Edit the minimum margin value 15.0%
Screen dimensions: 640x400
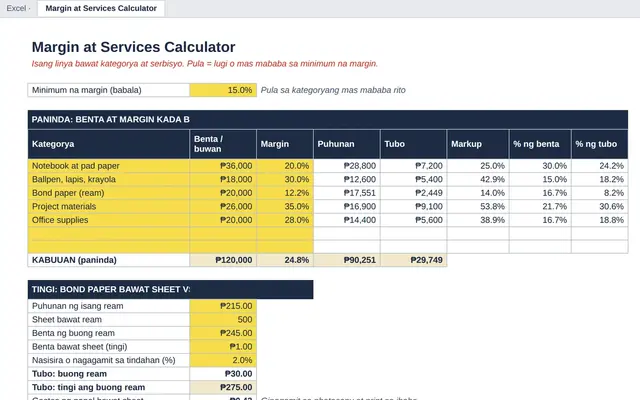click(x=223, y=90)
